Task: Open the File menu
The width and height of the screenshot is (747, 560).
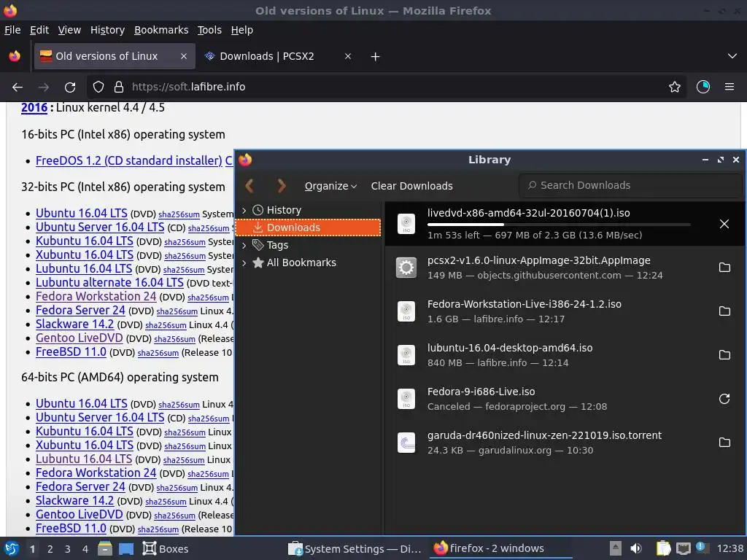Action: pos(12,30)
